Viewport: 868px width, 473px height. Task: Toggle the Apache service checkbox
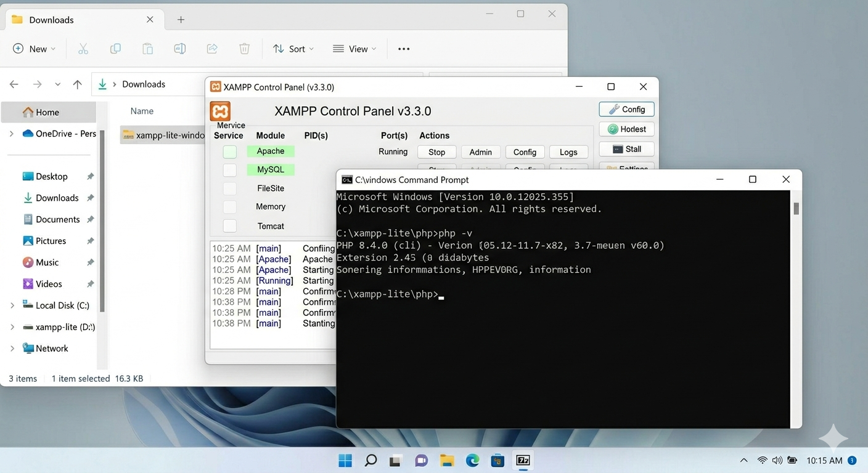230,152
